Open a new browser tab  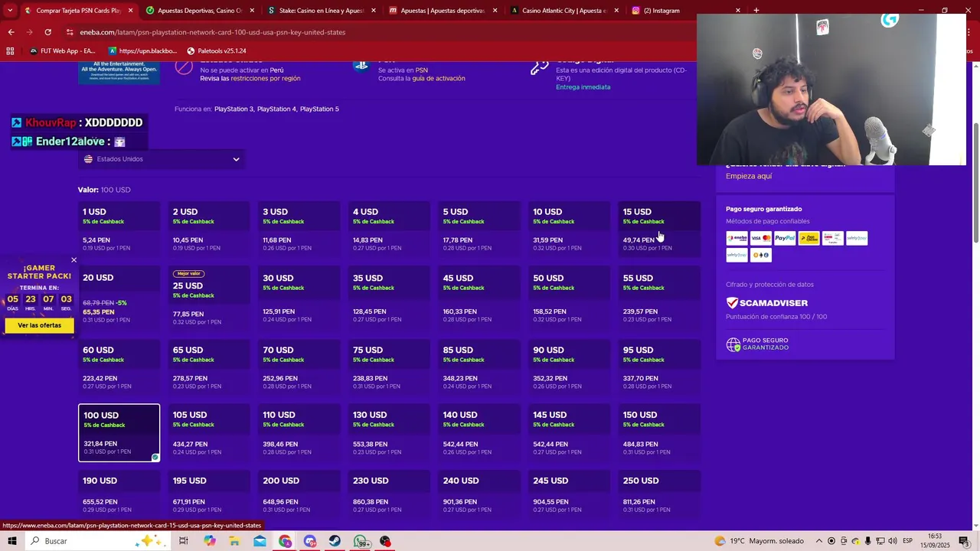[x=756, y=11]
